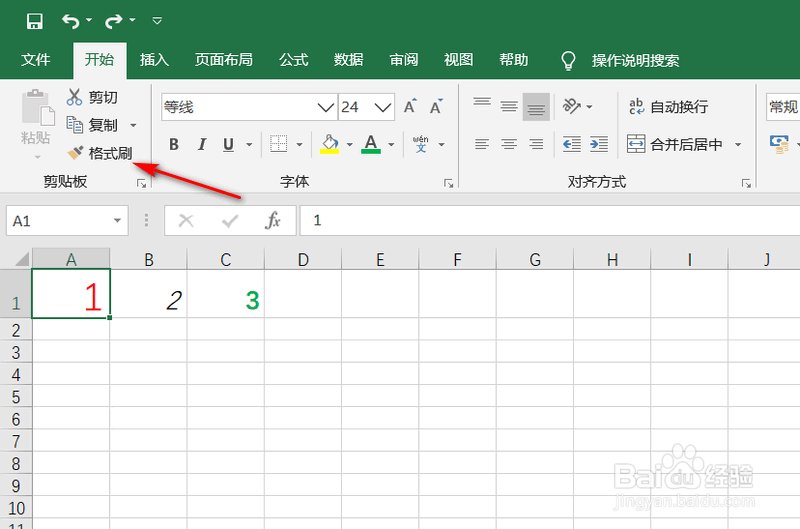This screenshot has width=800, height=529.
Task: Click the Name Box showing A1
Action: (59, 221)
